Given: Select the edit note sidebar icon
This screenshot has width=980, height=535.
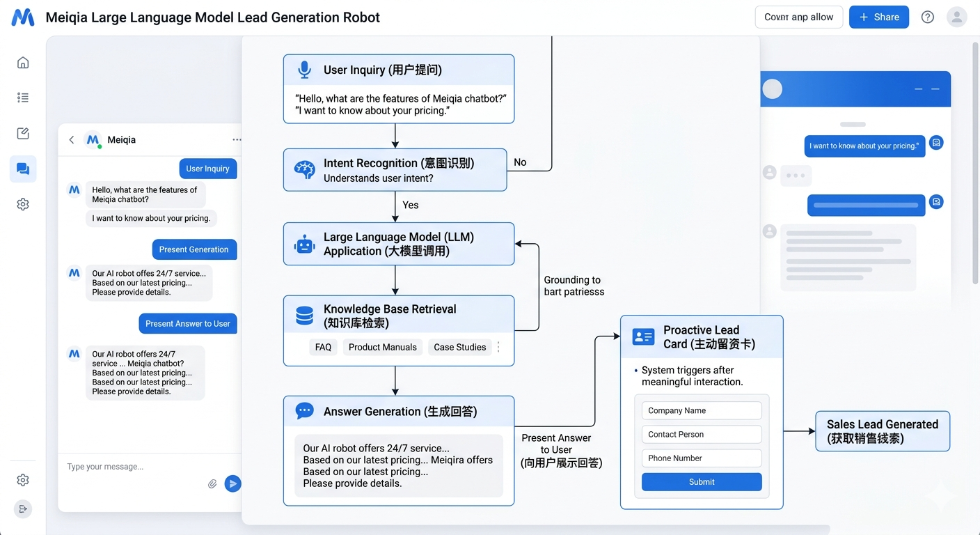Looking at the screenshot, I should point(23,134).
